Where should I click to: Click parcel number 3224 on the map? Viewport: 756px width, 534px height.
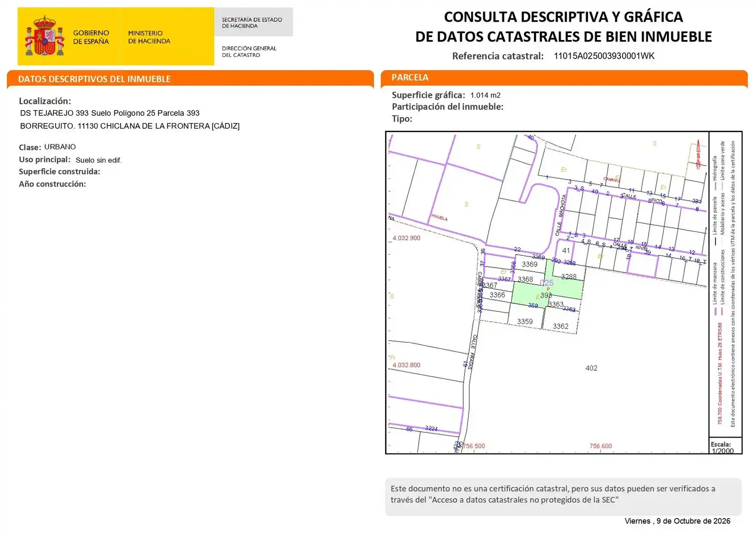pos(431,429)
